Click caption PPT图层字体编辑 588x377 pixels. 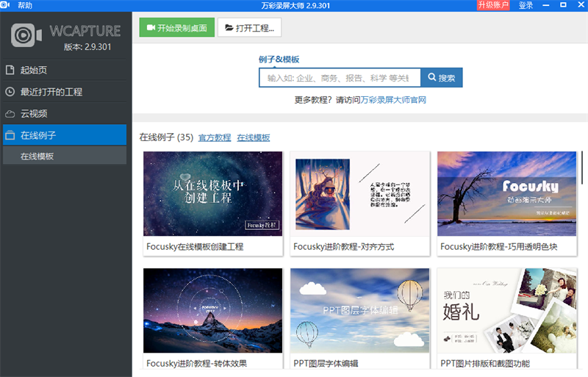[x=326, y=363]
